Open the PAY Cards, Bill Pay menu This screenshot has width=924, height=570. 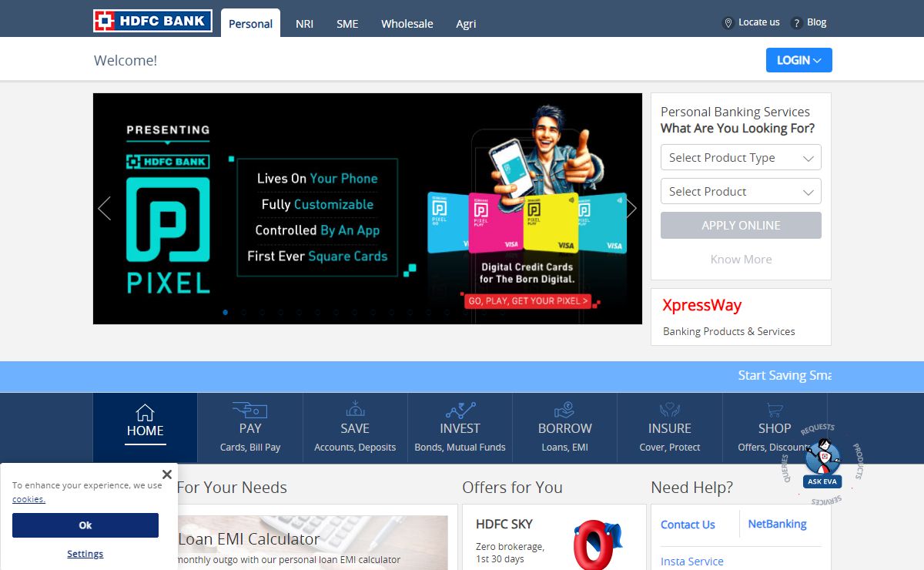pos(250,427)
